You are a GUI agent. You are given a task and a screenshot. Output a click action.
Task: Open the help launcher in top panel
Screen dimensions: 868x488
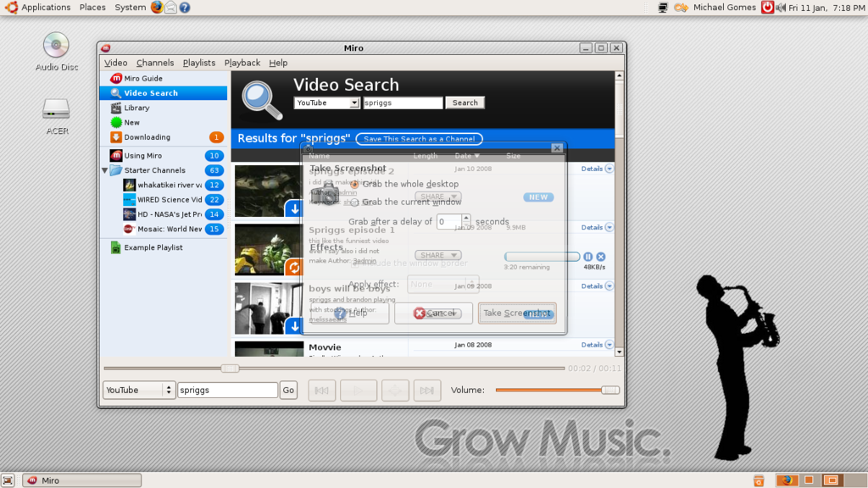(x=185, y=7)
